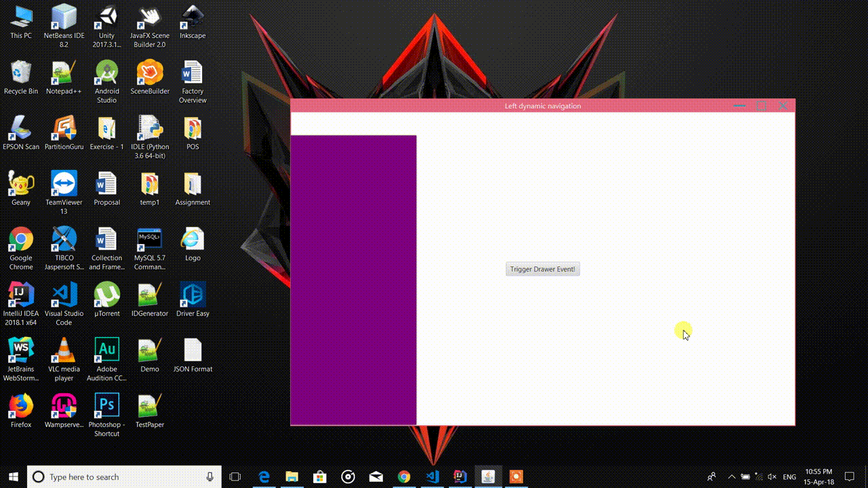The image size is (868, 488).
Task: Launch Unity 2017.3.1 from the desktop
Action: tap(106, 17)
